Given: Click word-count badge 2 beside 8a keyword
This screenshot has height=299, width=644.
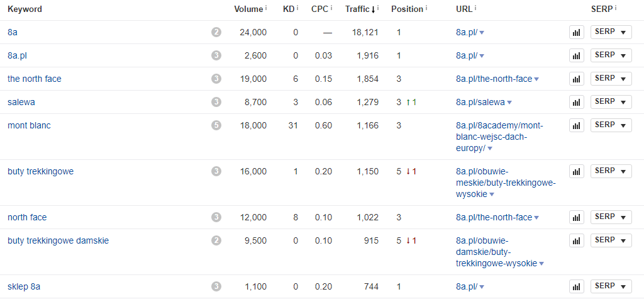Looking at the screenshot, I should click(x=216, y=32).
